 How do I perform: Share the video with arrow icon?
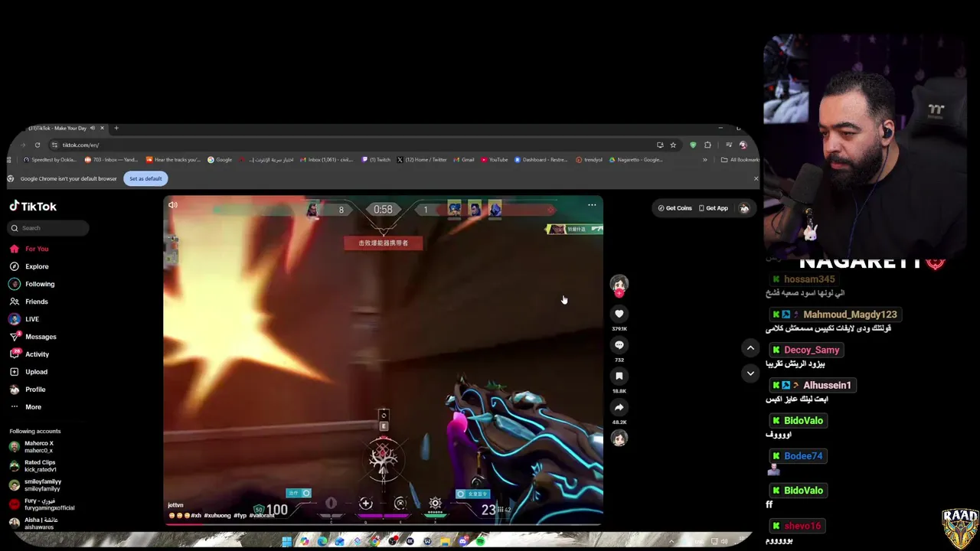click(x=619, y=407)
